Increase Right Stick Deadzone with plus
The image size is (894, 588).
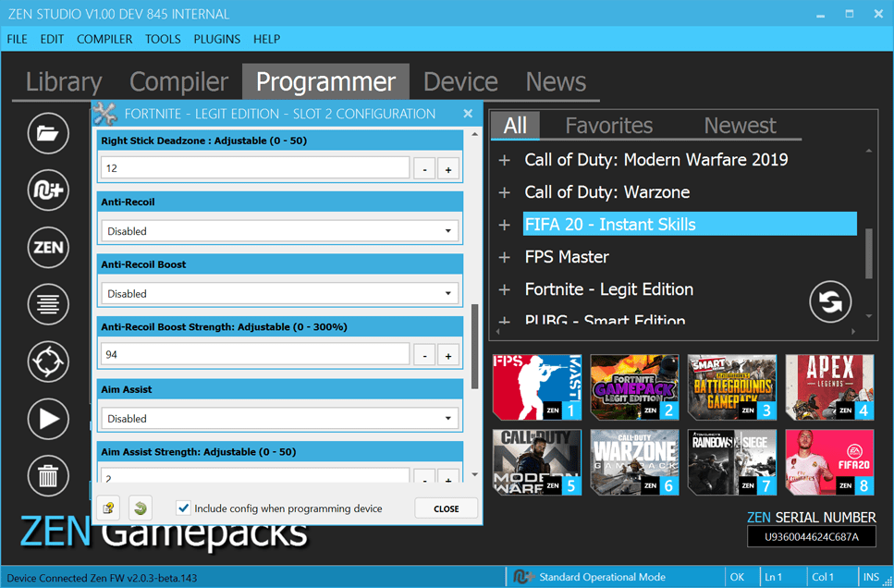tap(448, 169)
